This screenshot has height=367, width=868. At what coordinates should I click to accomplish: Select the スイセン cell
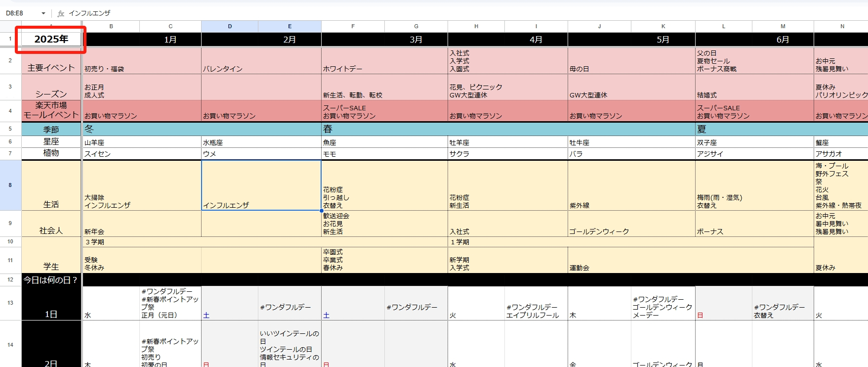tap(141, 153)
